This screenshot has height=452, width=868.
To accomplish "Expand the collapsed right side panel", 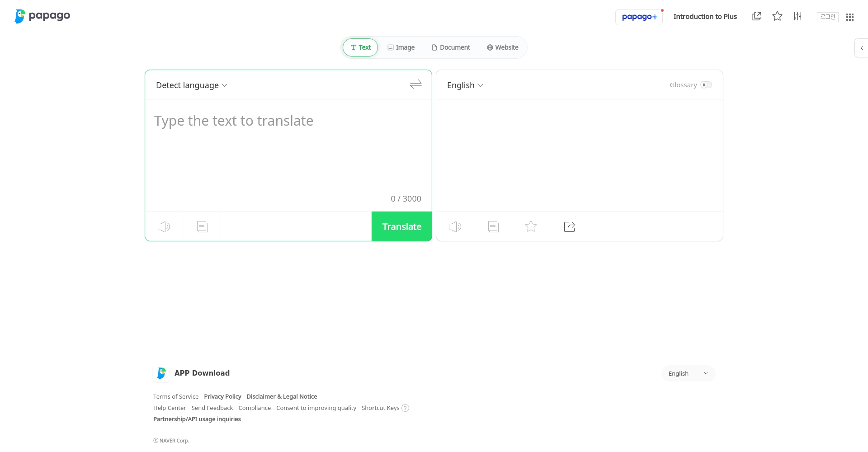I will [x=861, y=48].
